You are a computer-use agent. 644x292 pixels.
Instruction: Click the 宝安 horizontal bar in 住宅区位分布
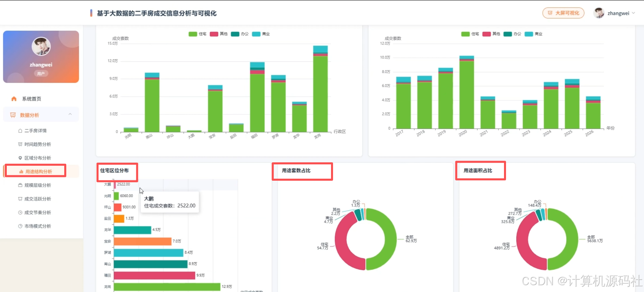143,241
